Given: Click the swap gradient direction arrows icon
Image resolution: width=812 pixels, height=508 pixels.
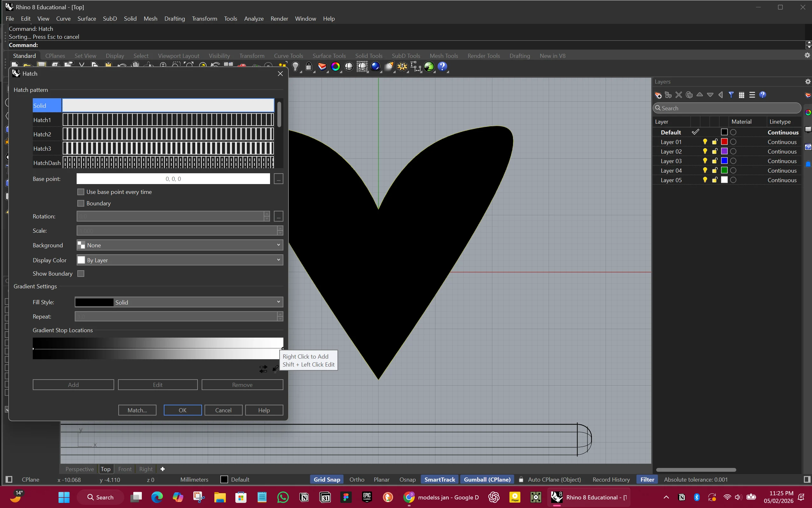Looking at the screenshot, I should tap(263, 369).
